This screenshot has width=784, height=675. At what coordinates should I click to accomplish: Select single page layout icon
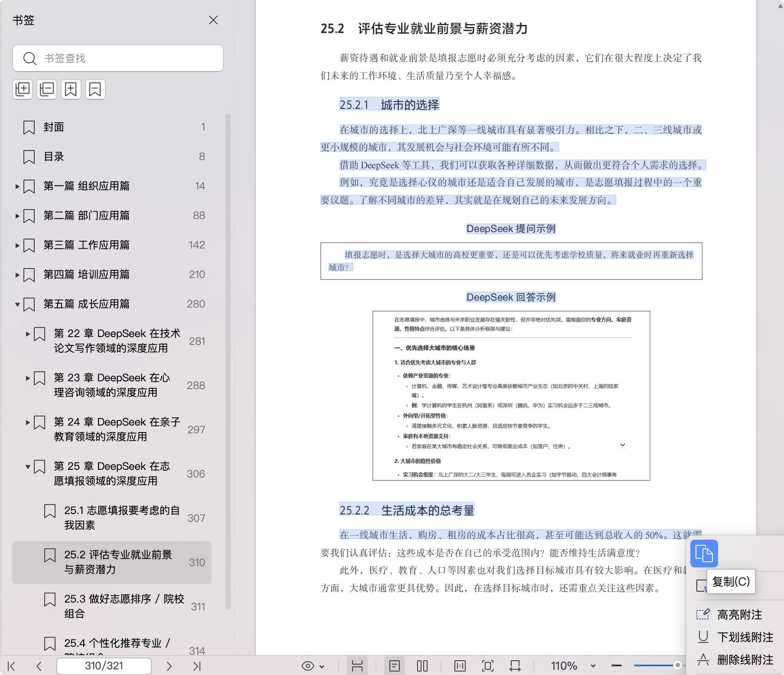pos(395,666)
